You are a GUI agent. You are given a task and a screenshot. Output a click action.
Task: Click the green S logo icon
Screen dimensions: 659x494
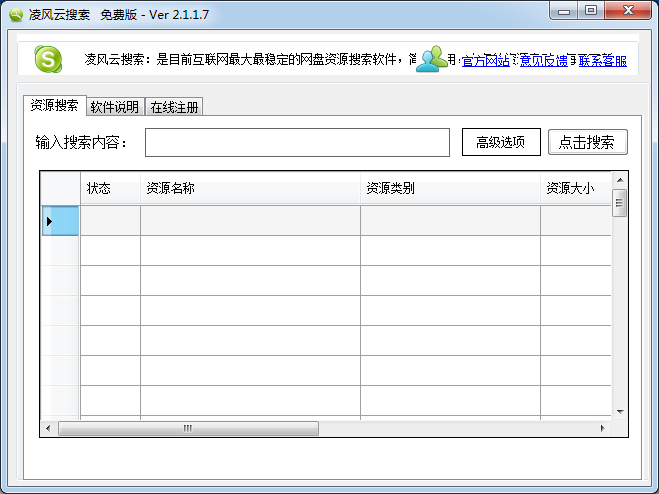[48, 59]
